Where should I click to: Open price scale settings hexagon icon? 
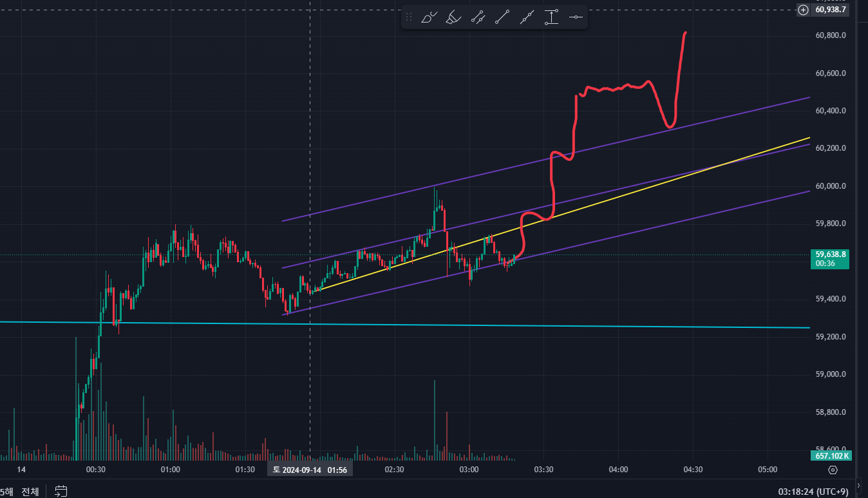click(x=833, y=470)
